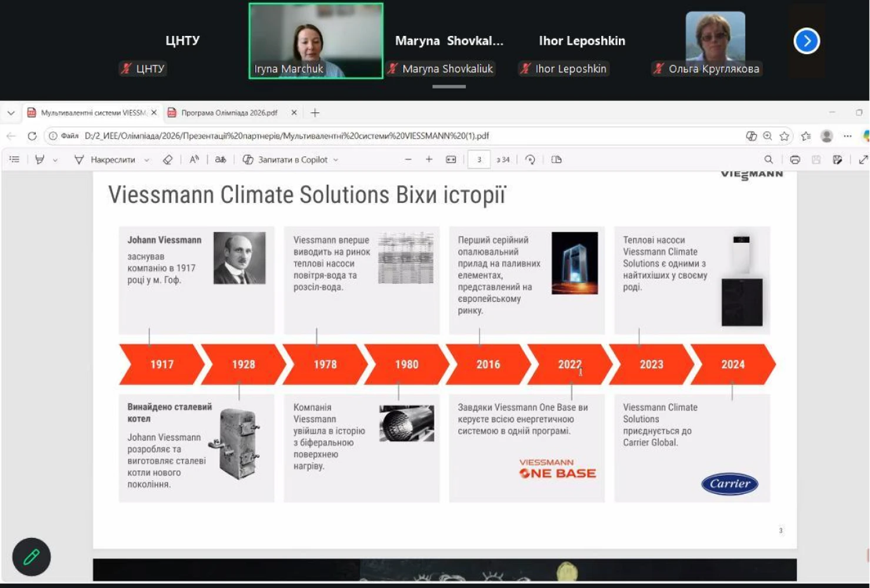Expand the highlighter options dropdown arrow

pyautogui.click(x=55, y=160)
